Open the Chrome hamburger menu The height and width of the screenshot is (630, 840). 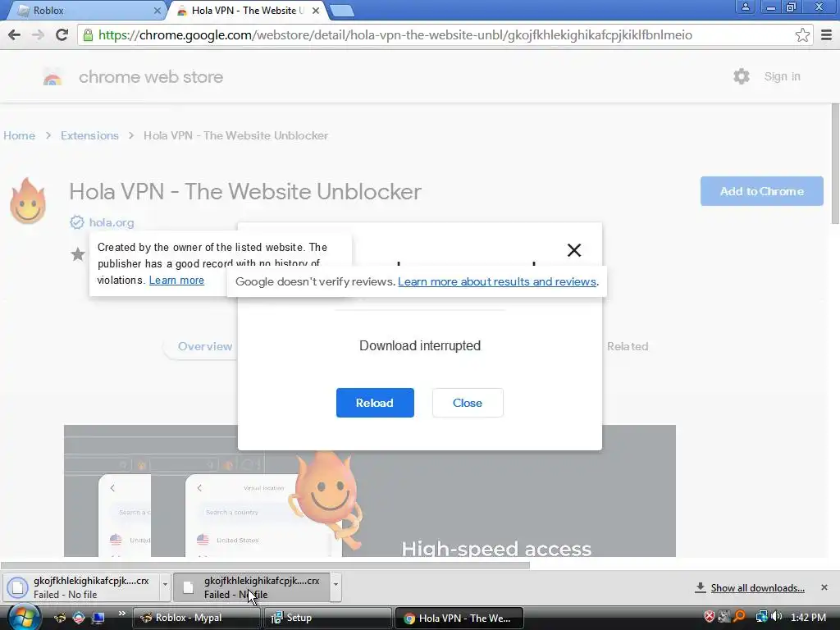coord(826,34)
